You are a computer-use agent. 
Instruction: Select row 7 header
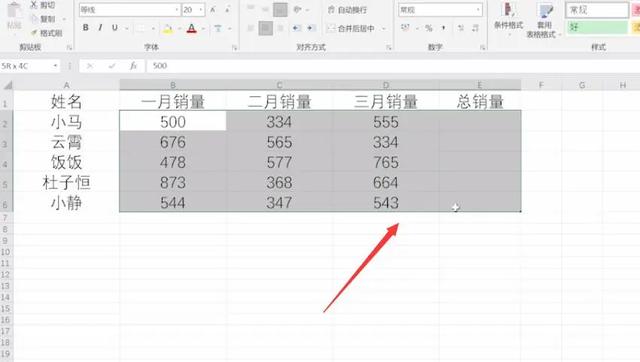(6, 217)
